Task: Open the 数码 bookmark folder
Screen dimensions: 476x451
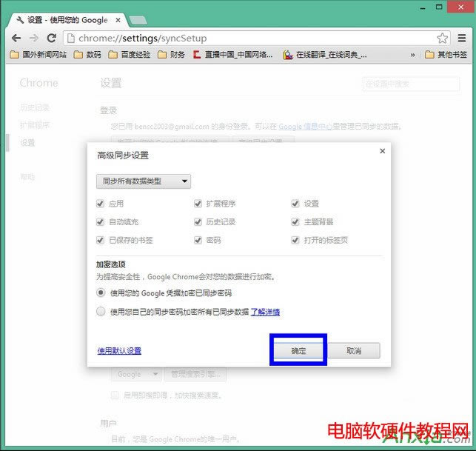Action: pyautogui.click(x=87, y=55)
